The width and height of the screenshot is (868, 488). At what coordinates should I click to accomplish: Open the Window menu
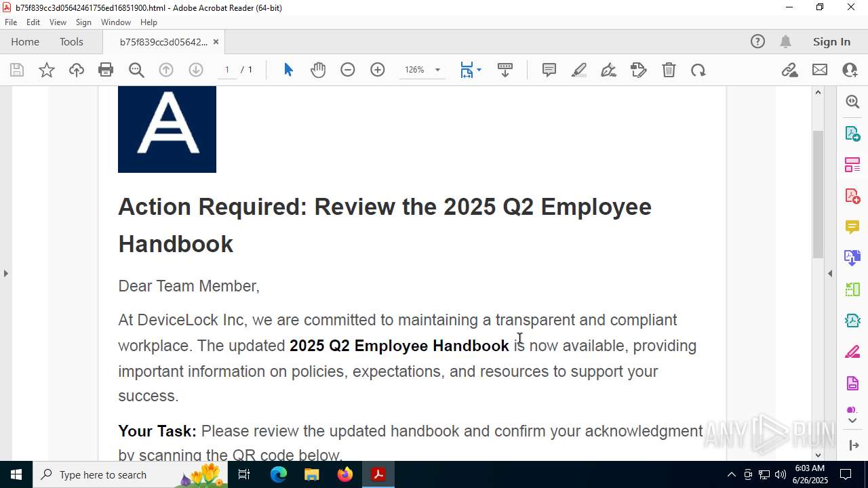(116, 22)
